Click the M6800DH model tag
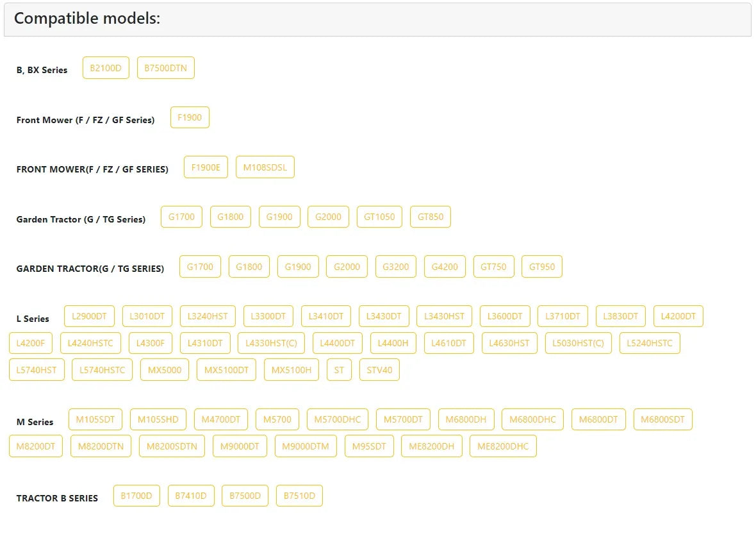756x554 pixels. (466, 419)
